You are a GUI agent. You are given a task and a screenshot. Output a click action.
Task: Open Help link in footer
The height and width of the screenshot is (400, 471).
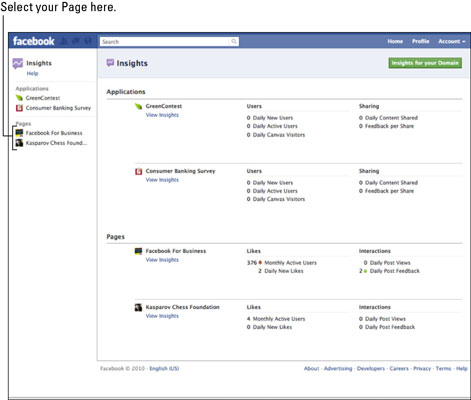462,369
